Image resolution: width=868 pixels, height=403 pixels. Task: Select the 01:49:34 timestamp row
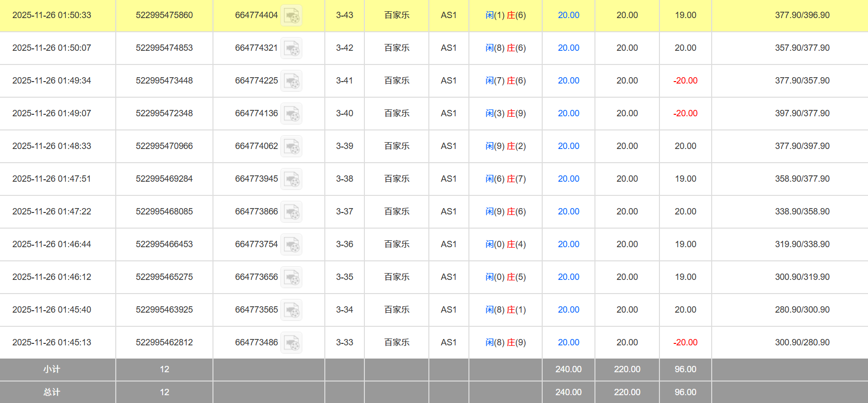coord(52,81)
